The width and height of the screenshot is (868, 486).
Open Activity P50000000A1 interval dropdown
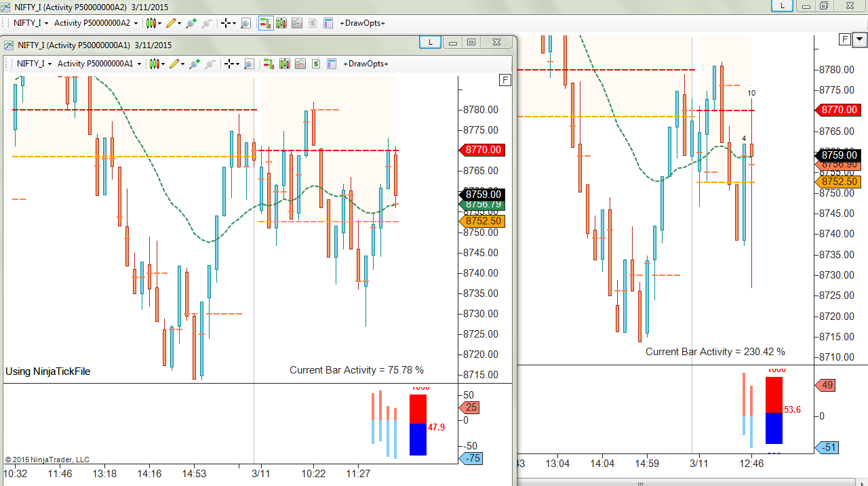(99, 64)
